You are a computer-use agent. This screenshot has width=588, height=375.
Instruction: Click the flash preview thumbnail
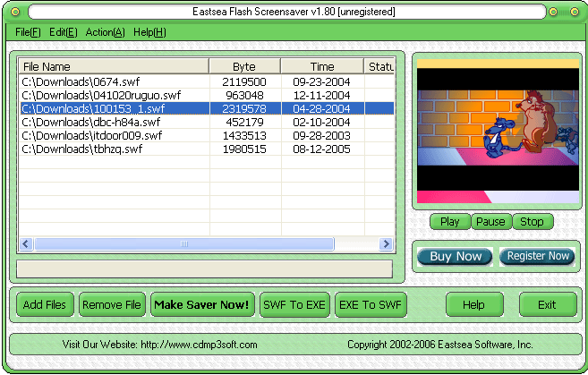coord(496,132)
